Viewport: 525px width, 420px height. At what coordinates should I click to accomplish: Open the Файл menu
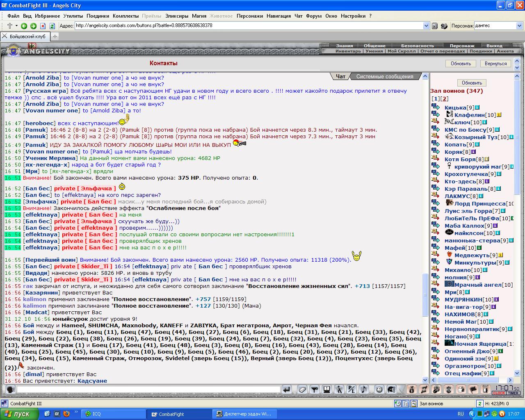13,16
